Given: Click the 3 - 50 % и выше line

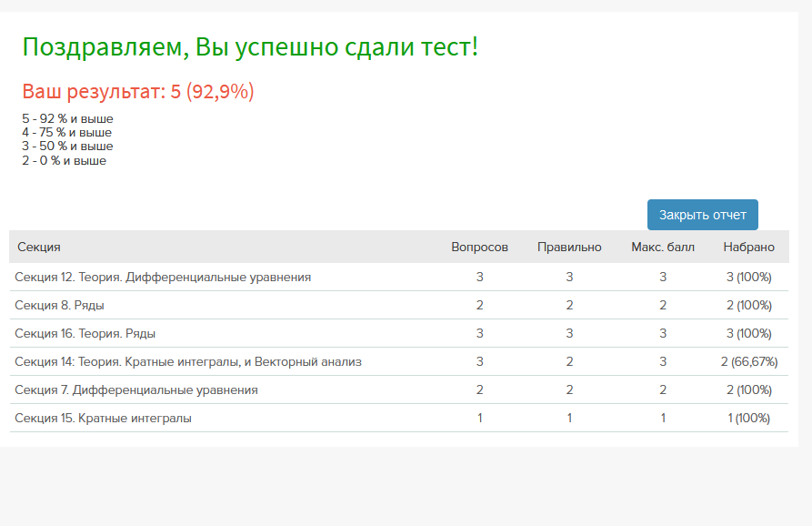Looking at the screenshot, I should click(x=67, y=147).
